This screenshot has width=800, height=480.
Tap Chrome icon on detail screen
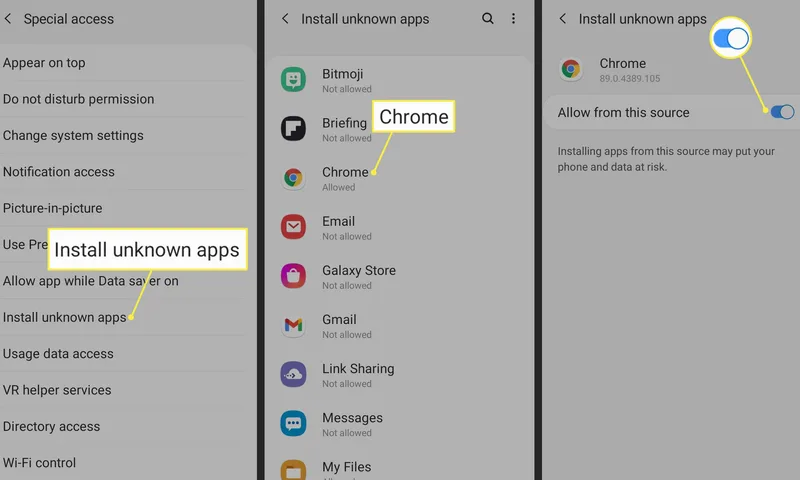[x=571, y=69]
